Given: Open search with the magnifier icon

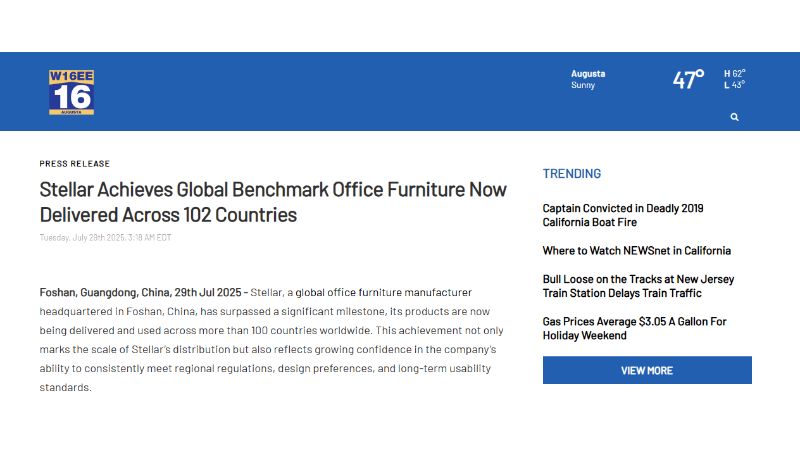Looking at the screenshot, I should [735, 117].
